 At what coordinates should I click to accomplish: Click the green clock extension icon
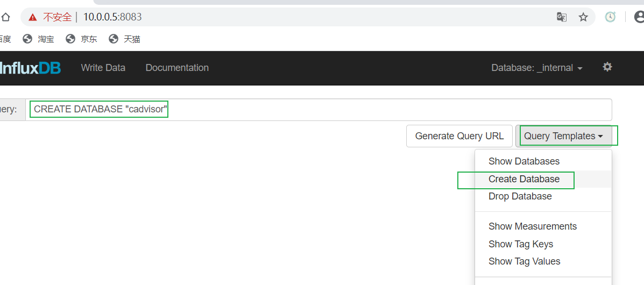coord(610,17)
